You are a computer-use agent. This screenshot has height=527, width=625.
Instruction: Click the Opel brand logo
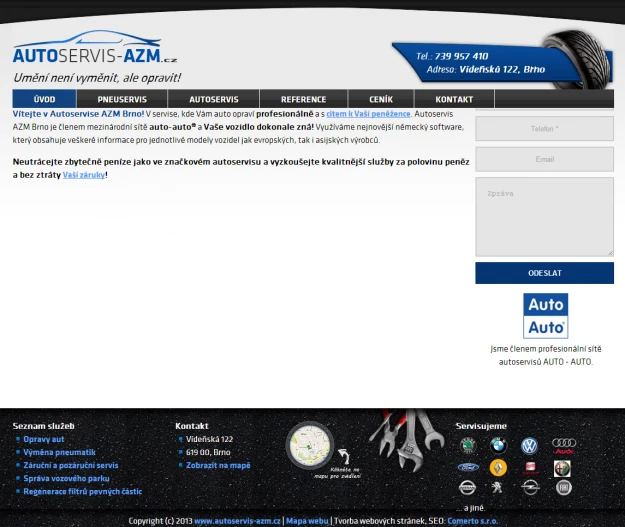pos(530,487)
